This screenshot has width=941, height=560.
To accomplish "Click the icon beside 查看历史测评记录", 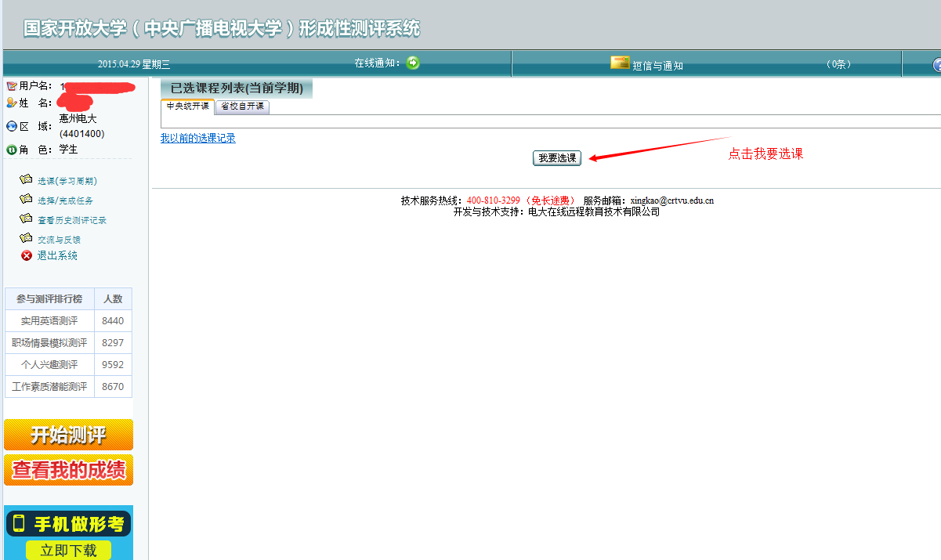I will click(26, 219).
